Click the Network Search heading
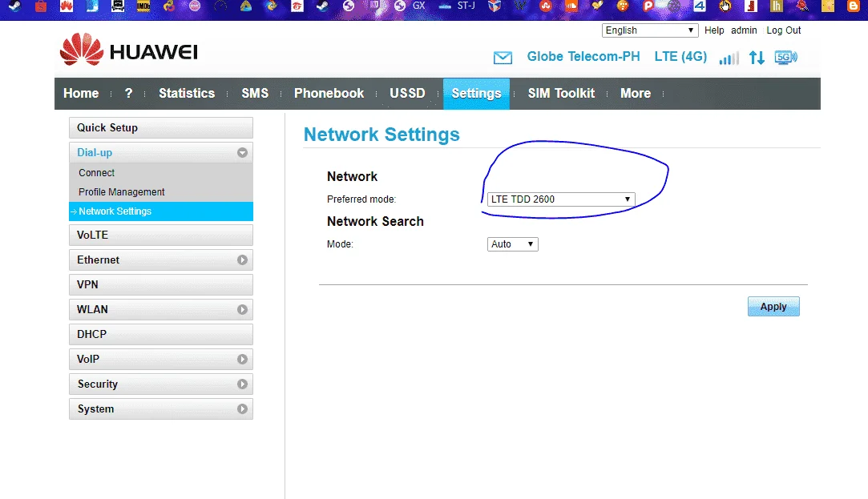 (375, 221)
